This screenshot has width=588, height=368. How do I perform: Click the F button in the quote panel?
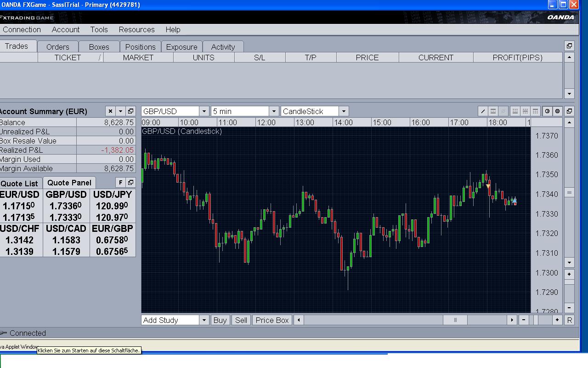coord(120,183)
